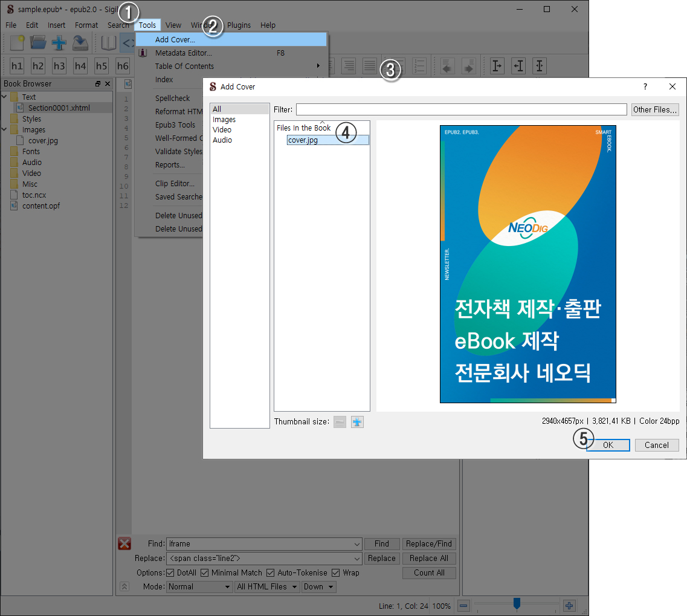The width and height of the screenshot is (687, 616).
Task: Toggle the DotAll checkbox
Action: click(x=170, y=572)
